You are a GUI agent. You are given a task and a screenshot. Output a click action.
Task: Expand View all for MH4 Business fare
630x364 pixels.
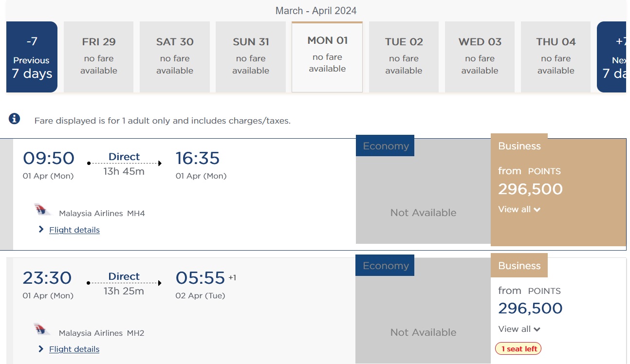click(519, 209)
